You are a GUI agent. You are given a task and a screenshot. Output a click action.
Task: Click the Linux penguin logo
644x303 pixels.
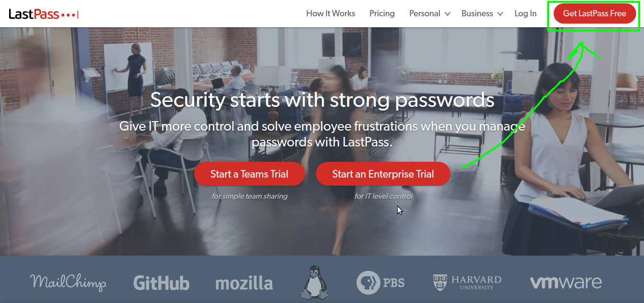[314, 282]
